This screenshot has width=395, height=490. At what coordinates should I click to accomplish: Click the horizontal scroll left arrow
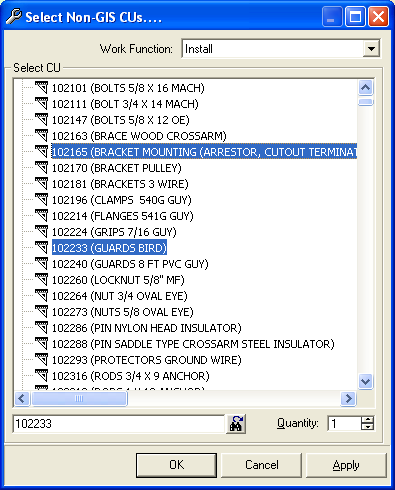pyautogui.click(x=22, y=398)
